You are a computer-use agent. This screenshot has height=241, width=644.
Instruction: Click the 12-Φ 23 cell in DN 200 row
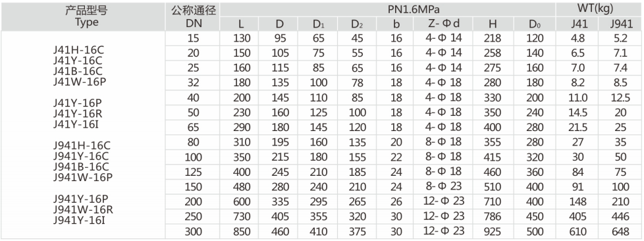(443, 201)
